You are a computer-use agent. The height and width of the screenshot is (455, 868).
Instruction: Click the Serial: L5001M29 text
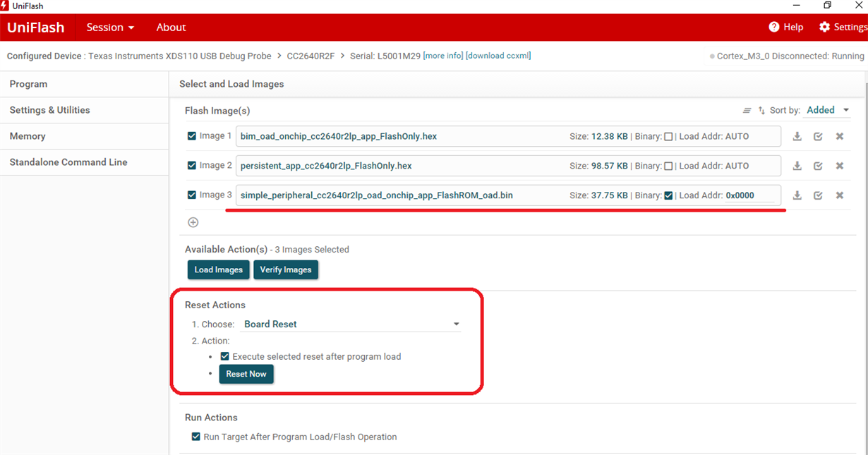click(385, 56)
